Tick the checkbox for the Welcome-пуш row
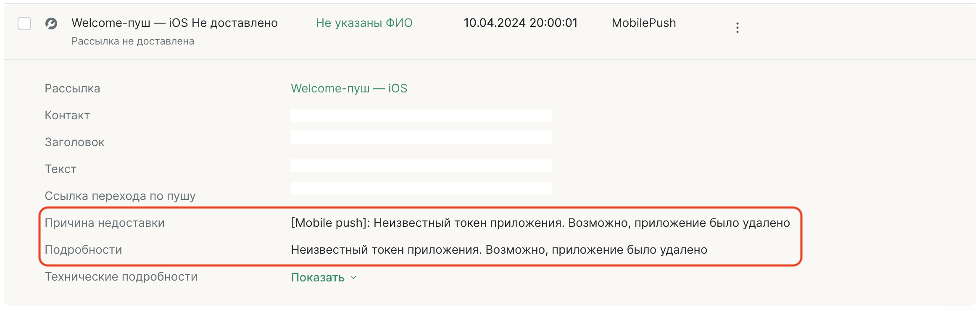Image resolution: width=980 pixels, height=310 pixels. click(24, 24)
